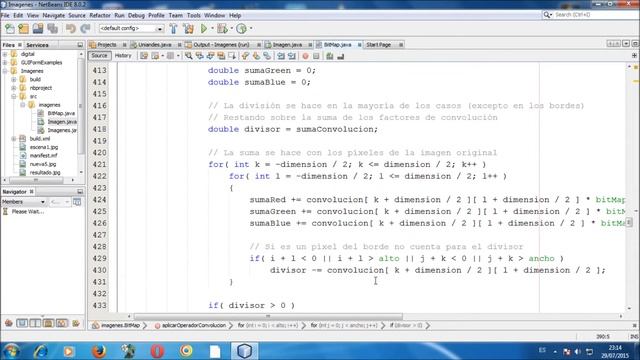Click the Search input field
Screen dimensions: 640x360
click(x=592, y=15)
